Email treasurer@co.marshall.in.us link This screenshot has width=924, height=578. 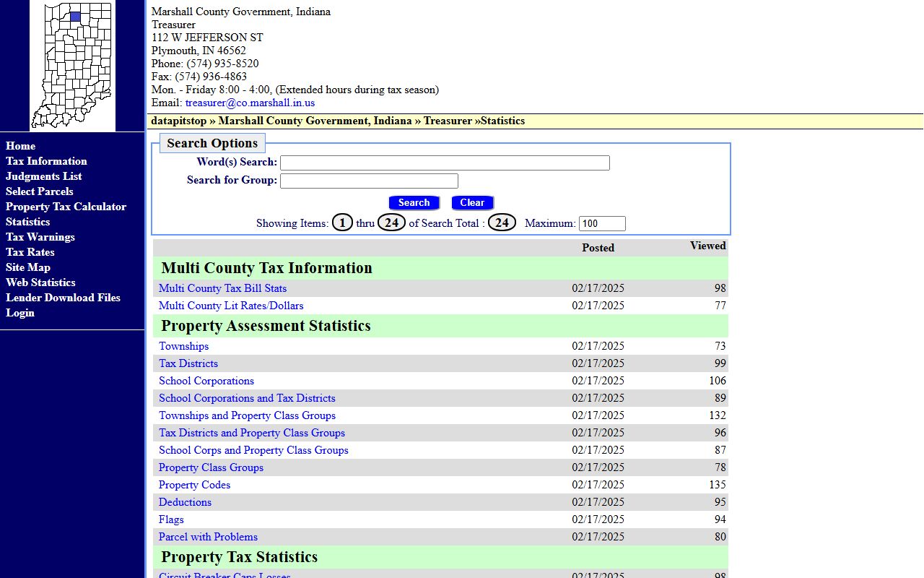pos(250,103)
